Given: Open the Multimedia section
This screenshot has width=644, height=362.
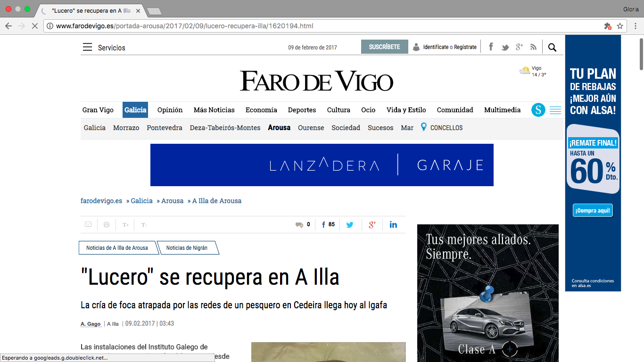Looking at the screenshot, I should tap(503, 110).
